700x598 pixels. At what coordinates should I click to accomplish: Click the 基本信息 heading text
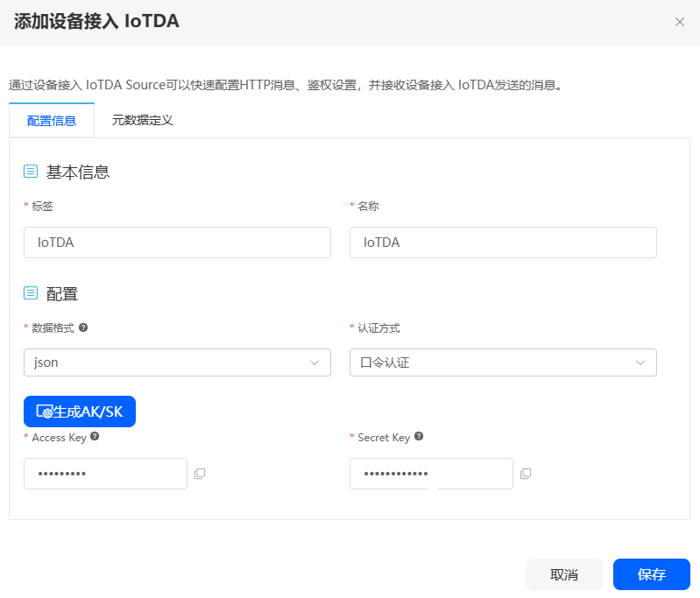(x=78, y=172)
